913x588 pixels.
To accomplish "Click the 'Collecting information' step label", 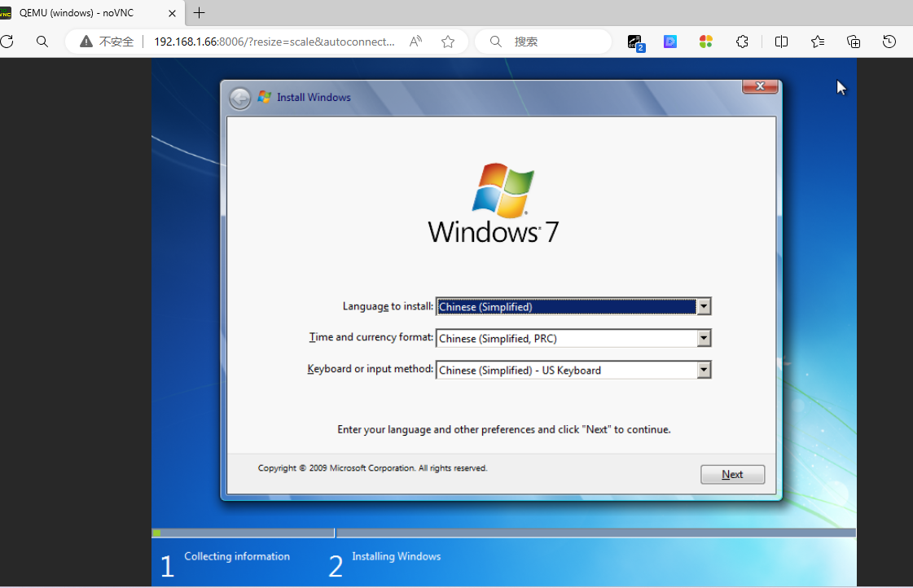I will (x=237, y=556).
